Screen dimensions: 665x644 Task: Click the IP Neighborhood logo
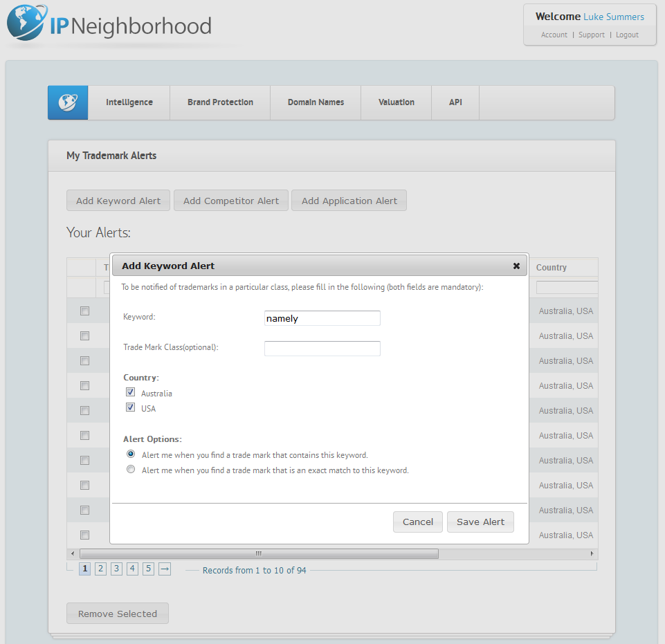(x=109, y=26)
